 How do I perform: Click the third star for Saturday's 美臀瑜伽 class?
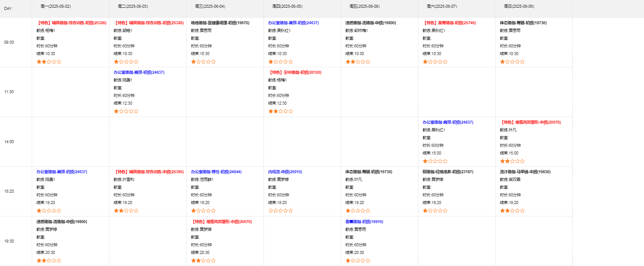coord(435,62)
